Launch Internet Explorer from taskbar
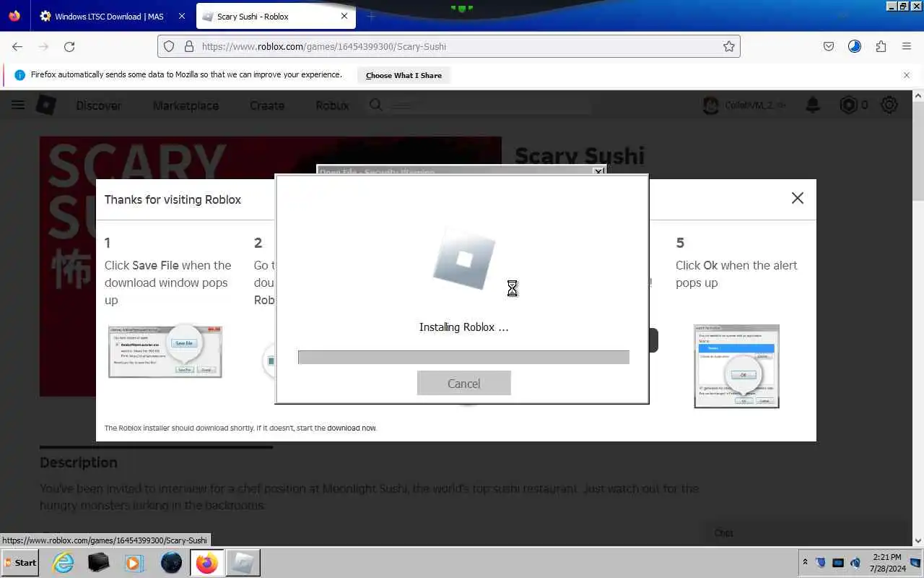The width and height of the screenshot is (924, 578). (64, 563)
